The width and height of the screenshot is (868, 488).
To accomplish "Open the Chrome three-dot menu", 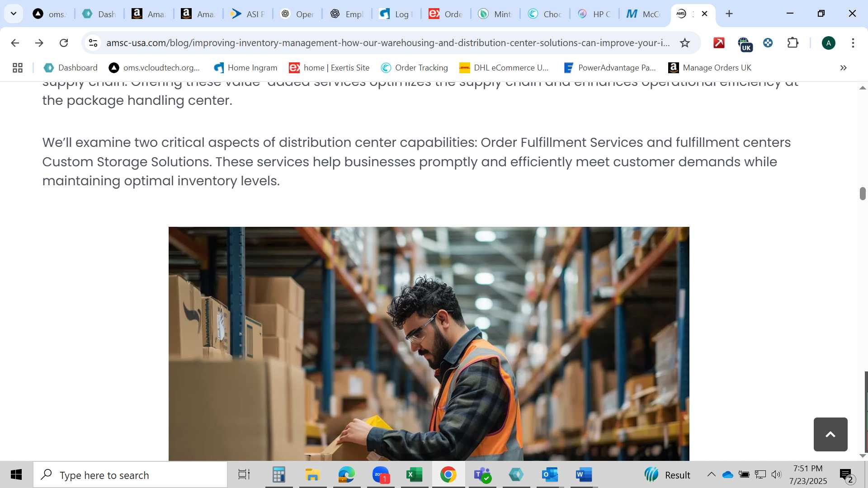I will click(x=853, y=43).
